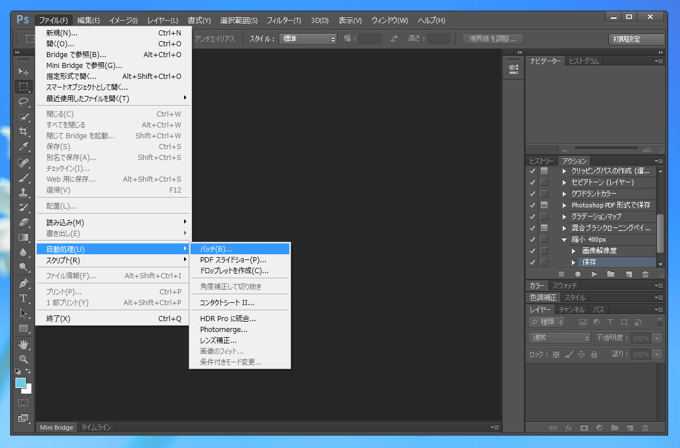Viewport: 680px width, 448px height.
Task: Choose PDF スライドショー(P)... menu item
Action: (x=240, y=260)
